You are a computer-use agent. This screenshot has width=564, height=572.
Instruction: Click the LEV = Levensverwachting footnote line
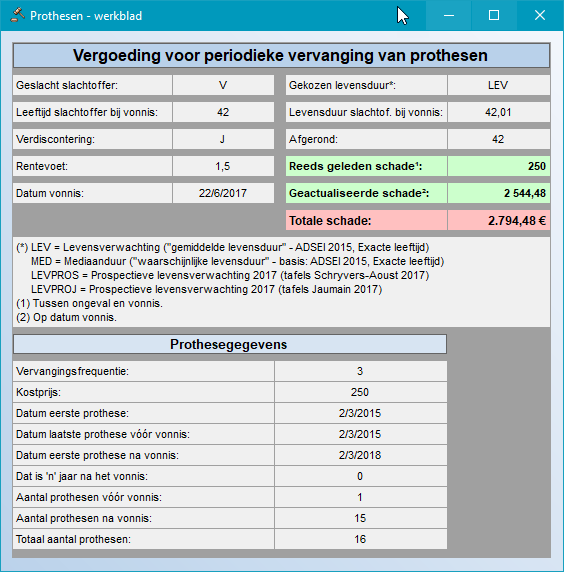tap(223, 247)
